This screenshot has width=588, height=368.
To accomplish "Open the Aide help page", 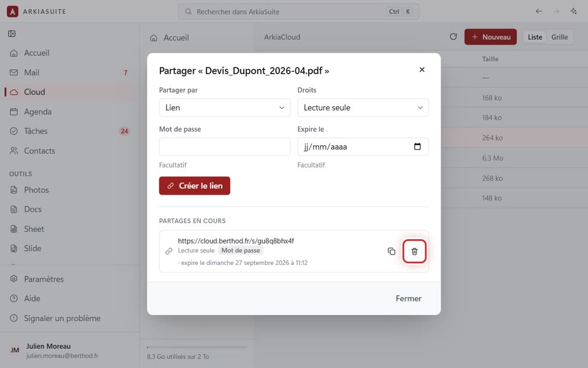I will (70, 299).
